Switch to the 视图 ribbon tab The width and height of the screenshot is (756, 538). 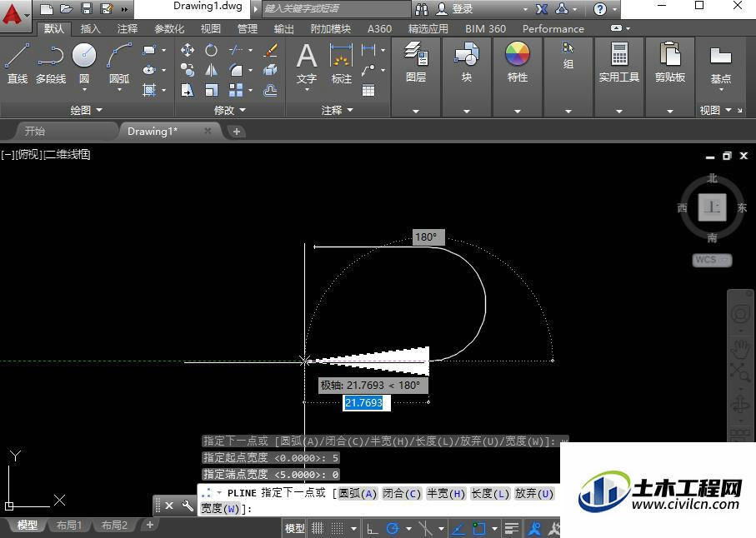[x=211, y=29]
